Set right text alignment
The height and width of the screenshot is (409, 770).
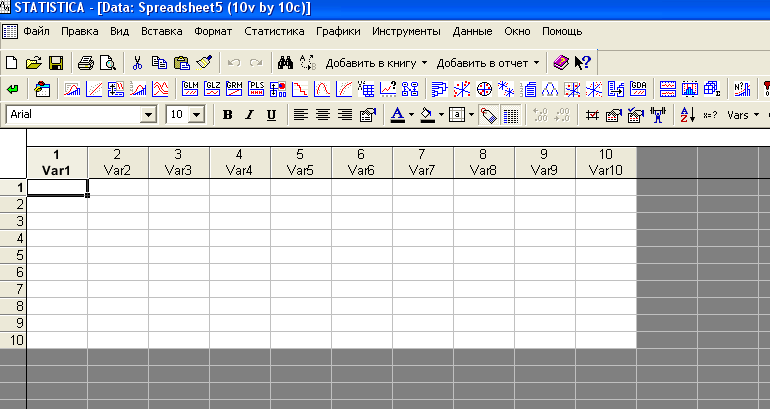(x=345, y=115)
